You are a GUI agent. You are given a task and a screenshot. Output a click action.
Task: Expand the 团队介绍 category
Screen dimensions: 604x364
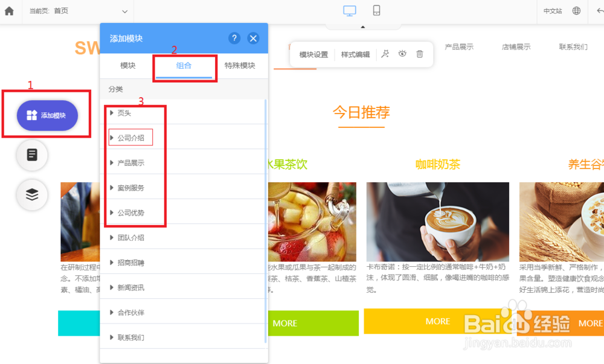click(182, 237)
